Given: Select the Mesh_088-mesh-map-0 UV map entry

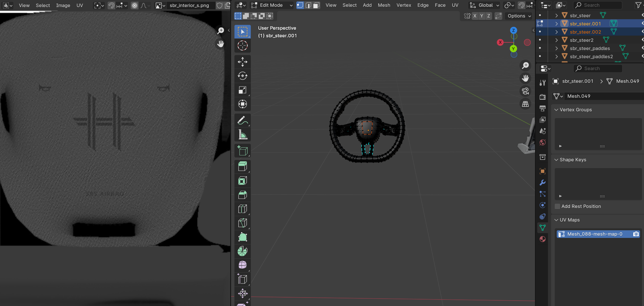Looking at the screenshot, I should click(595, 234).
